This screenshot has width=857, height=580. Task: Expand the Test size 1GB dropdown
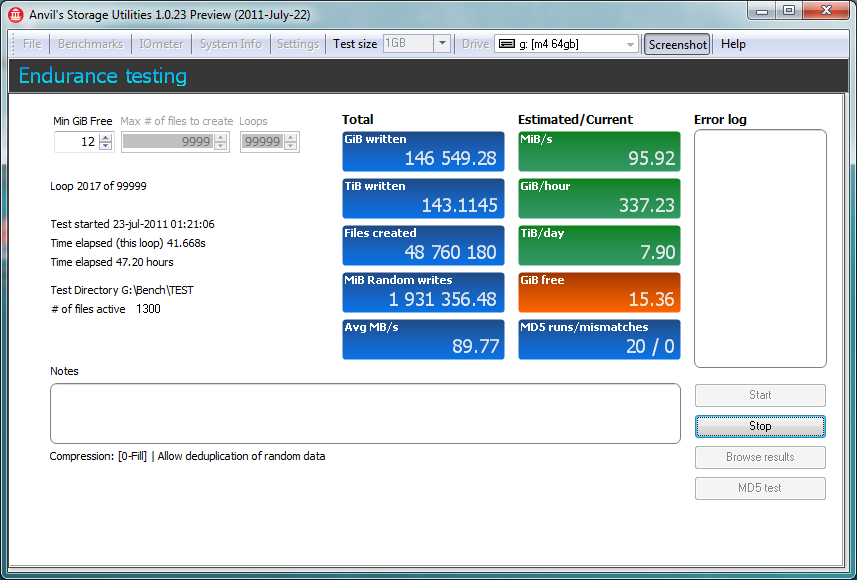(x=442, y=44)
